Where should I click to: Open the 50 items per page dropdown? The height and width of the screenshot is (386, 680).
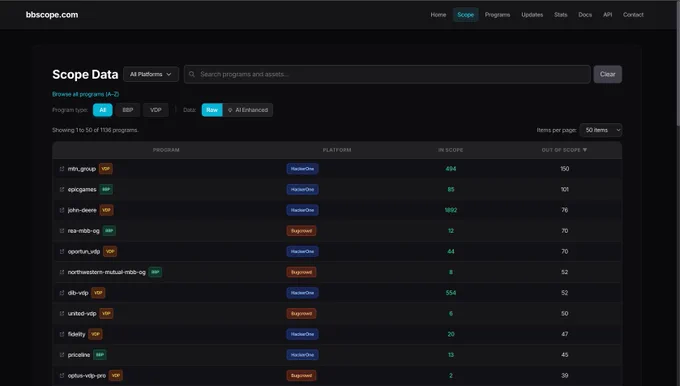tap(601, 130)
